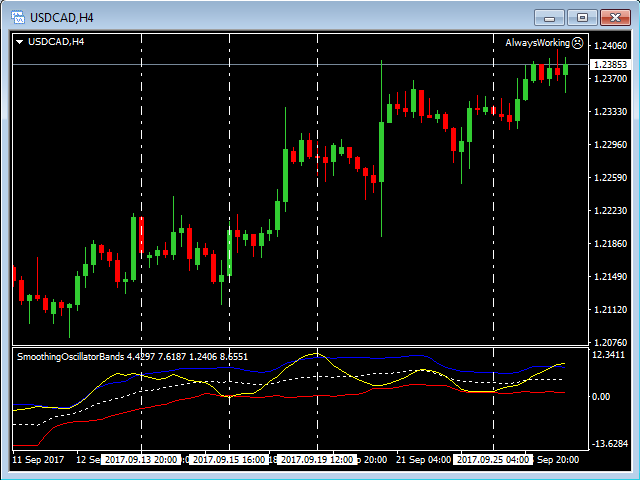The image size is (640, 480).
Task: Click the SmoothingOscillatorBands indicator label
Action: [x=132, y=357]
